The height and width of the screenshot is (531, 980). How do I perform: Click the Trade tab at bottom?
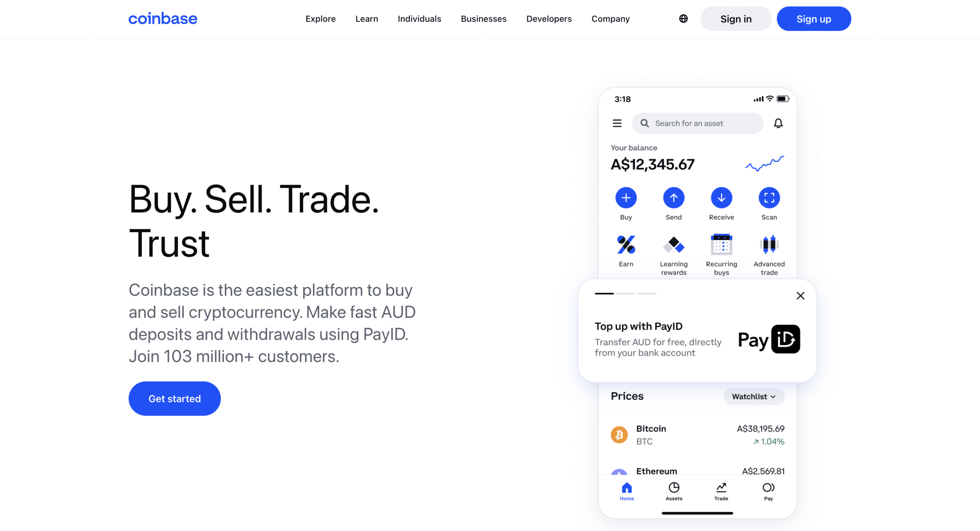(720, 491)
